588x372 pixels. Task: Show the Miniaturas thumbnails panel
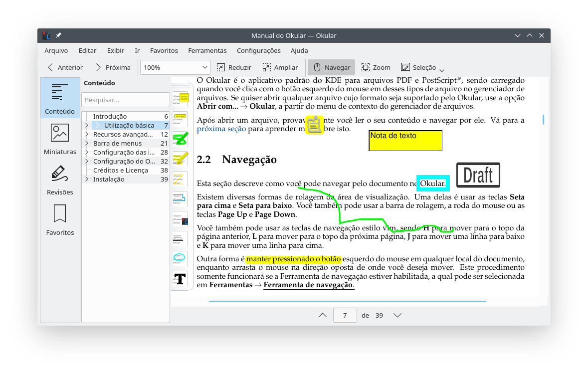click(60, 139)
